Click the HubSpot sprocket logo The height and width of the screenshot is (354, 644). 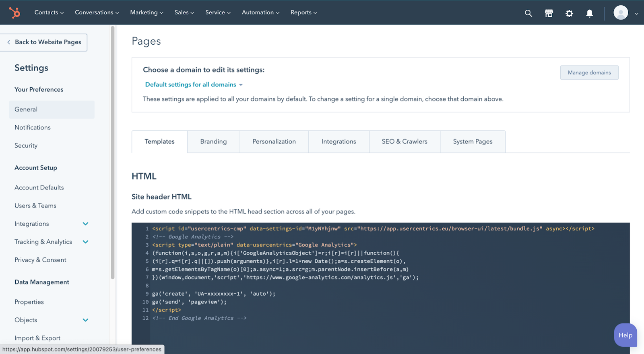coord(14,13)
